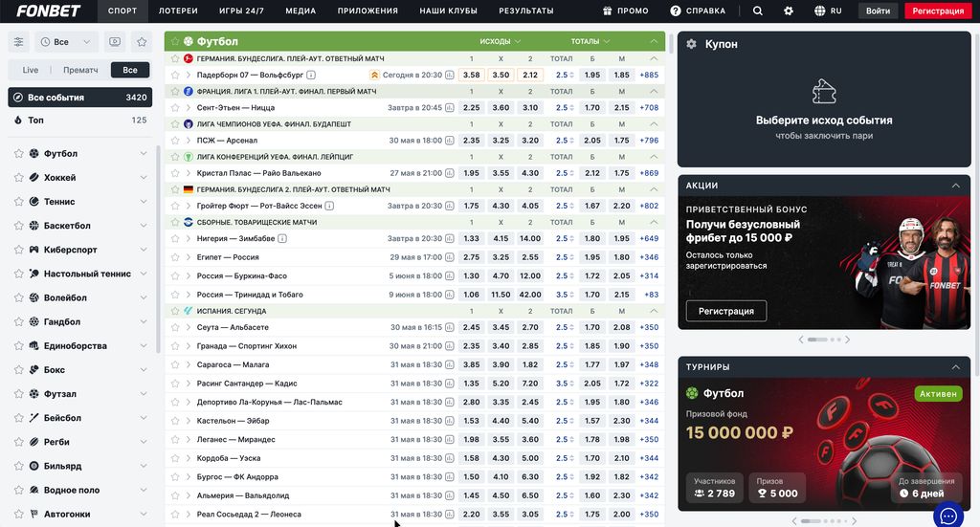Click the Хоккей sport icon in sidebar
Viewport: 980px width, 527px height.
pos(34,177)
